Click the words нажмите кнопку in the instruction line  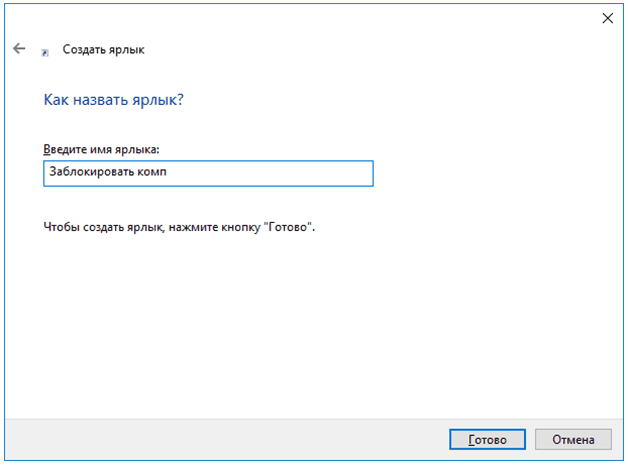pyautogui.click(x=214, y=227)
